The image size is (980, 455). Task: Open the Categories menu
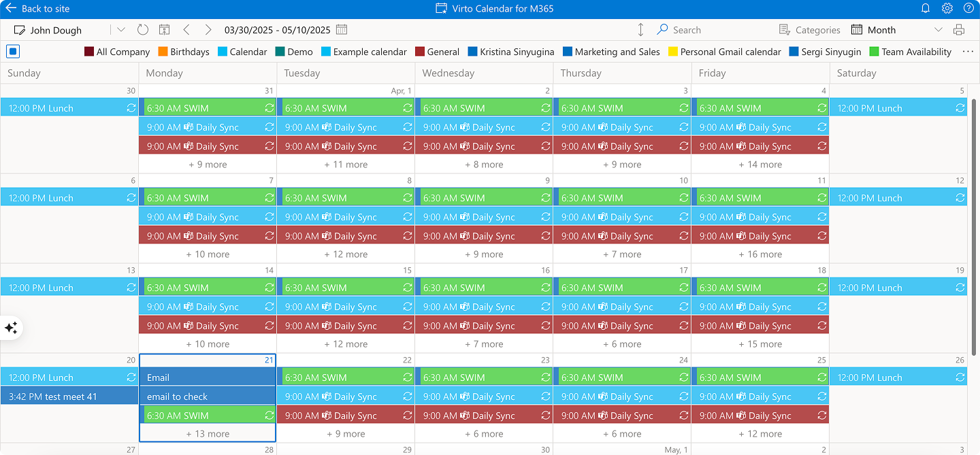coord(810,30)
